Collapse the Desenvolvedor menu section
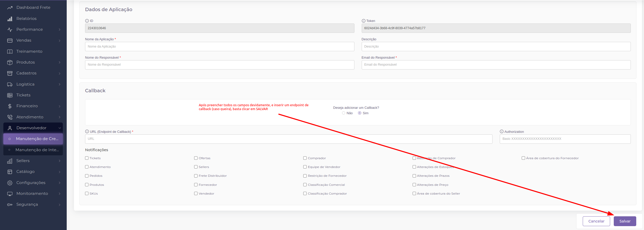Screen dimensions: 644x230 pyautogui.click(x=60, y=128)
